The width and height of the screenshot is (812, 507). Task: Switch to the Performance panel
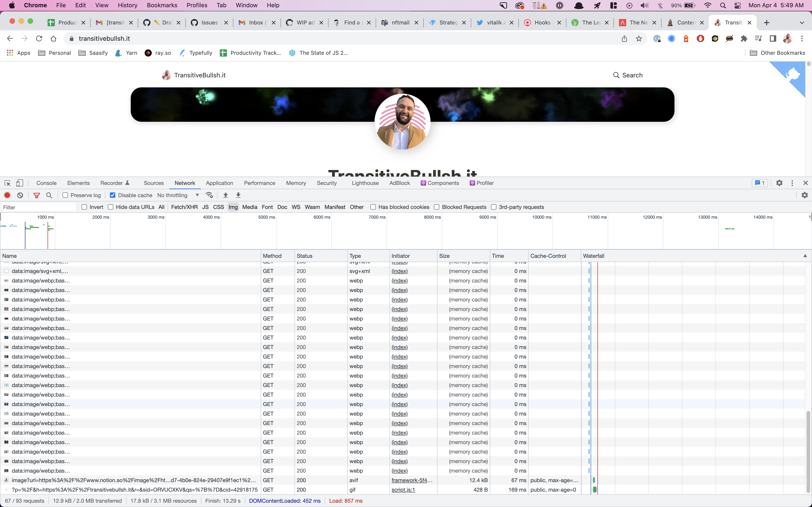coord(260,183)
